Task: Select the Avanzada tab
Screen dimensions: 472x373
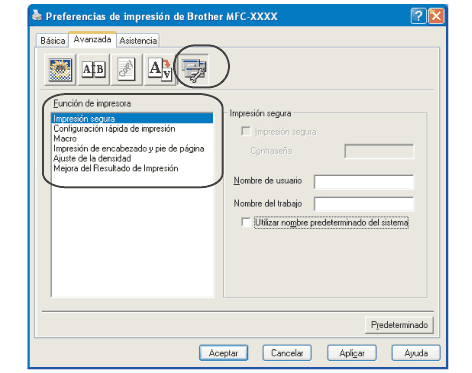Action: (x=92, y=39)
